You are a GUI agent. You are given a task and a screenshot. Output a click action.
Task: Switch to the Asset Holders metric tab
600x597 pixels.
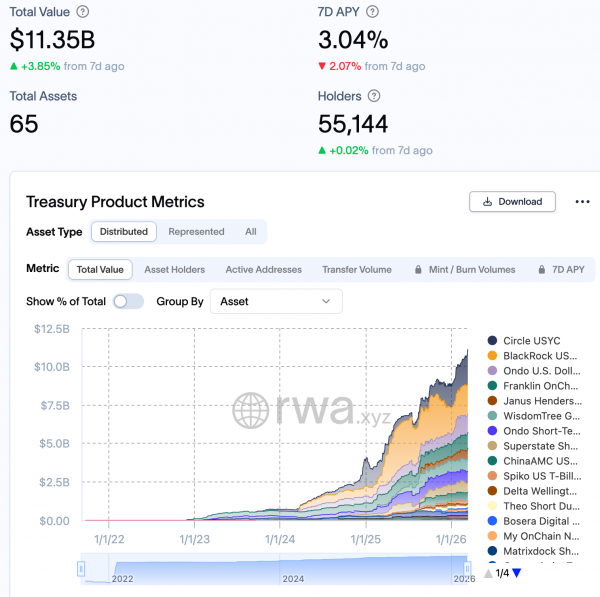(x=174, y=269)
